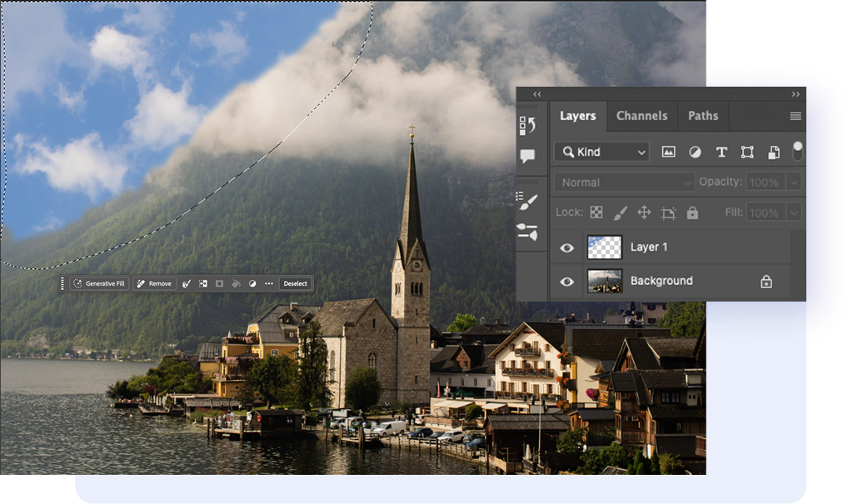Open the History panel icon
853x504 pixels.
[x=527, y=126]
